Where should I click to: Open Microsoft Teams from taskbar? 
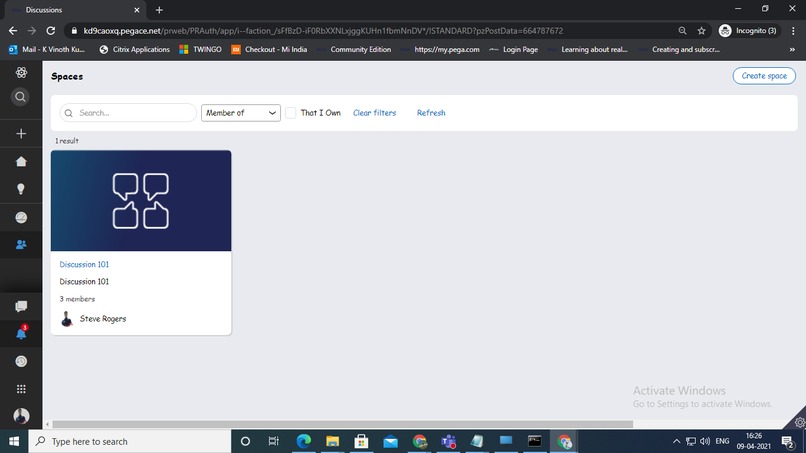tap(448, 441)
